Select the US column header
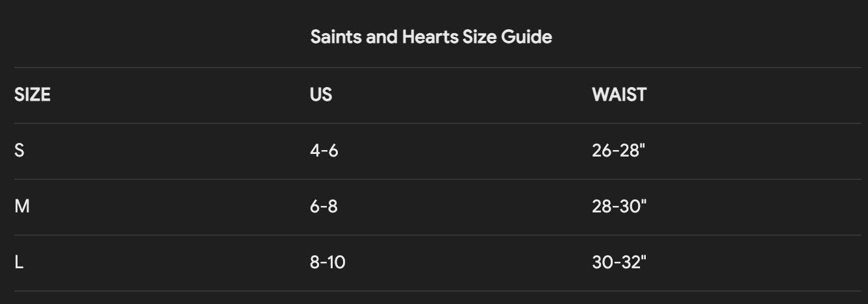Screen dimensions: 868x304 pos(321,95)
